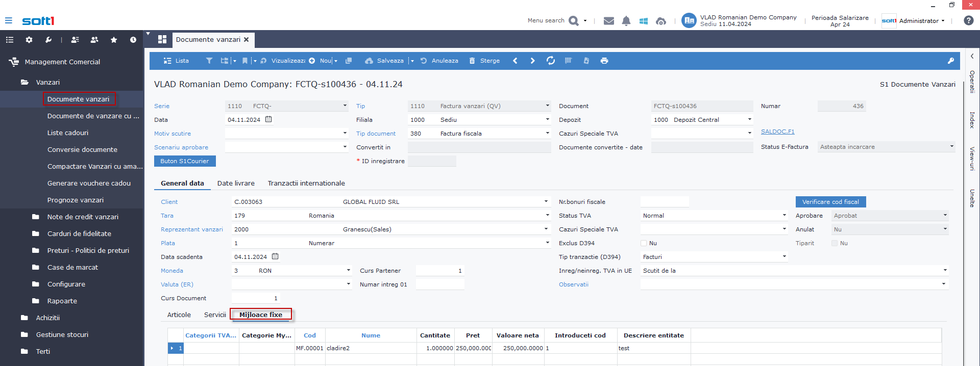The width and height of the screenshot is (980, 366).
Task: Expand the Client GLOBAL FLUID SRL dropdown
Action: coord(546,201)
